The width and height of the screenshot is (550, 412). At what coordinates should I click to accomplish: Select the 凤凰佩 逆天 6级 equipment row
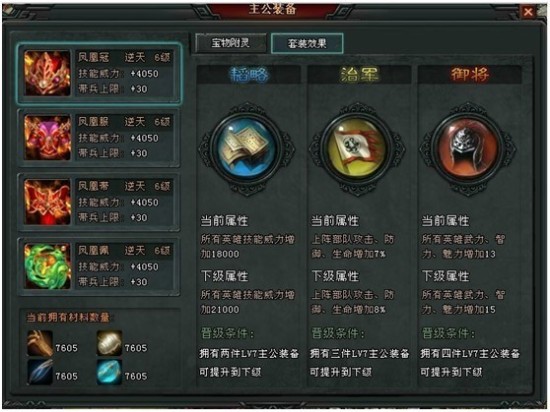(99, 266)
